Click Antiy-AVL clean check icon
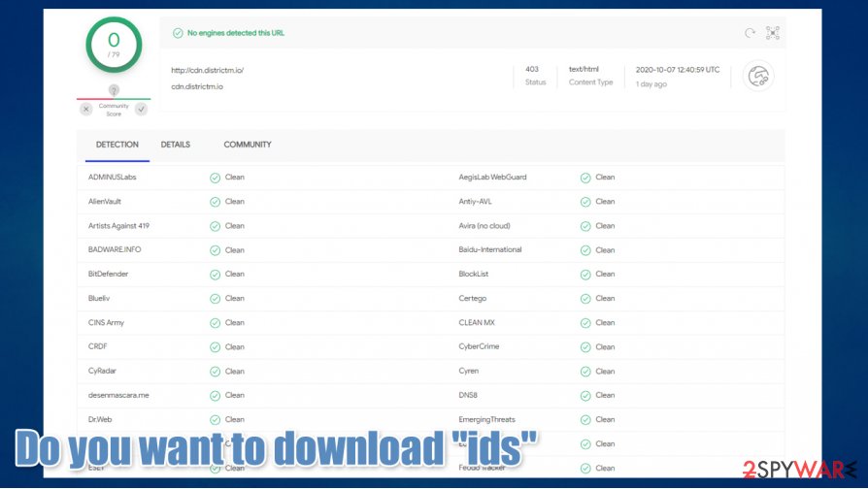 [x=585, y=202]
